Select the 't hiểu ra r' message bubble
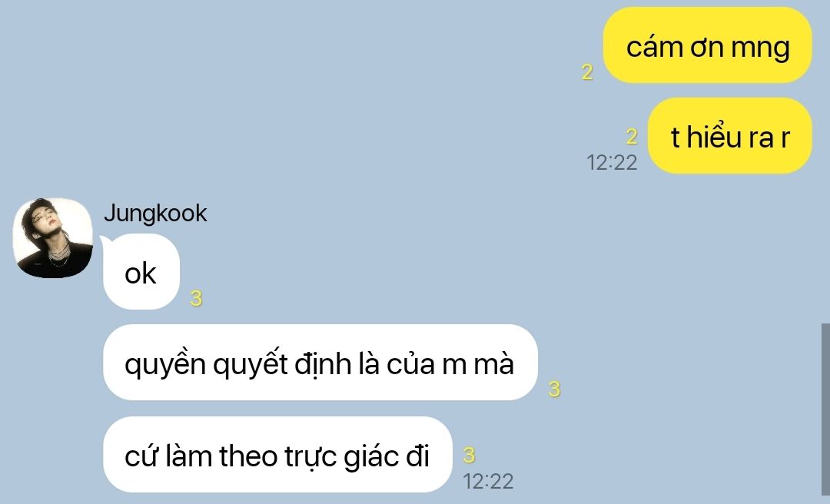Viewport: 830px width, 504px height. click(729, 136)
